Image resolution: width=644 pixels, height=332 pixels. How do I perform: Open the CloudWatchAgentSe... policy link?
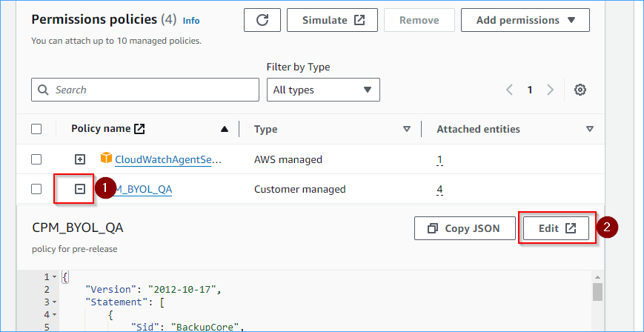click(168, 159)
